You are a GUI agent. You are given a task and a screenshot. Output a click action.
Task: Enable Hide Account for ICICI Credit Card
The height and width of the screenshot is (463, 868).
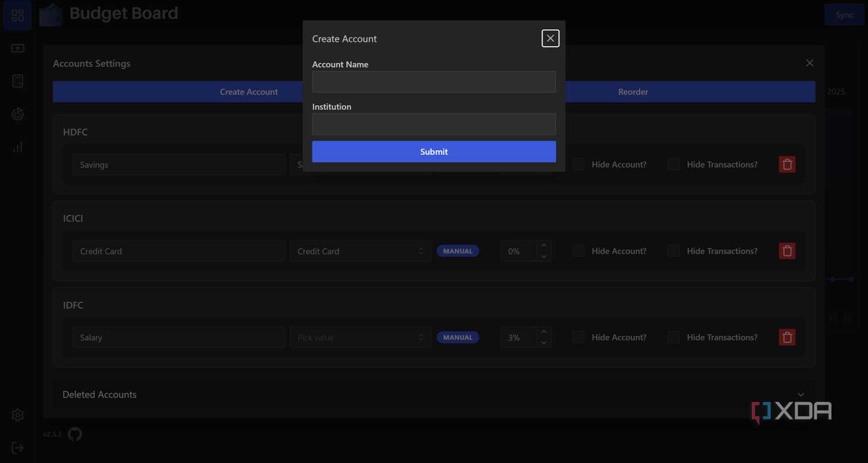[579, 251]
